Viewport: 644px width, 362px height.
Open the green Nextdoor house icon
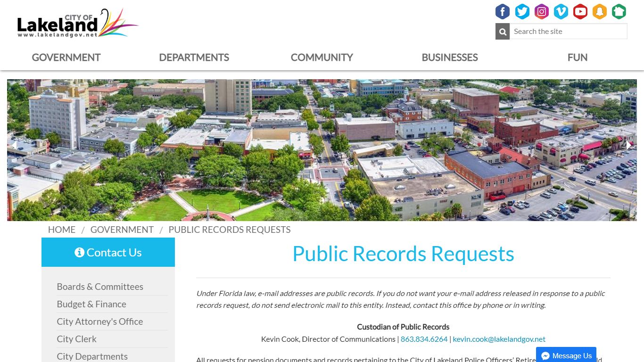[x=619, y=11]
